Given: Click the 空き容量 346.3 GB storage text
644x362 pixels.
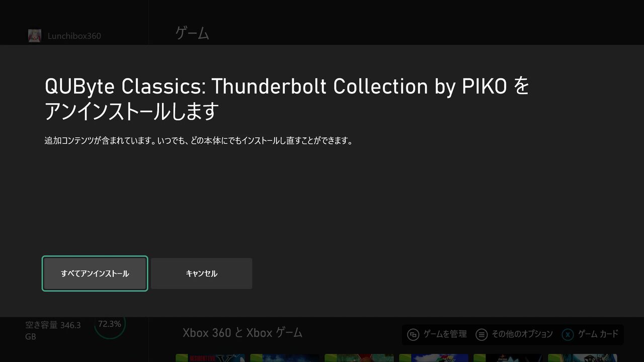Looking at the screenshot, I should tap(53, 331).
